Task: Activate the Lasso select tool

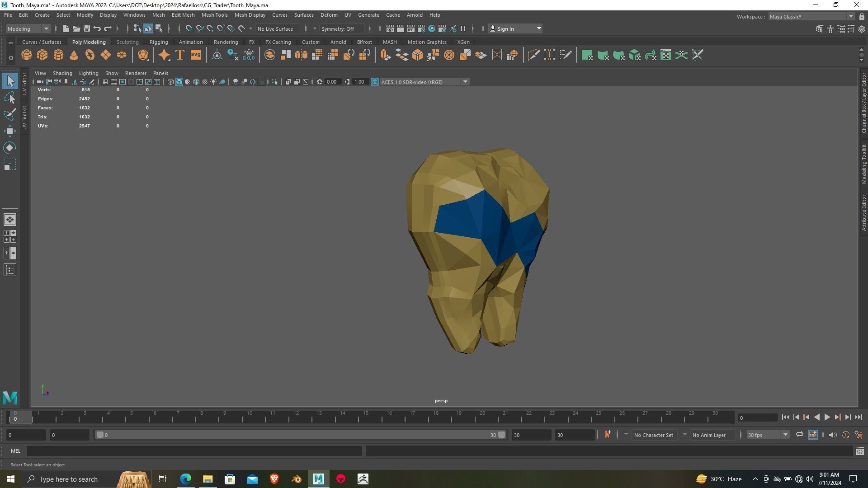Action: (10, 98)
